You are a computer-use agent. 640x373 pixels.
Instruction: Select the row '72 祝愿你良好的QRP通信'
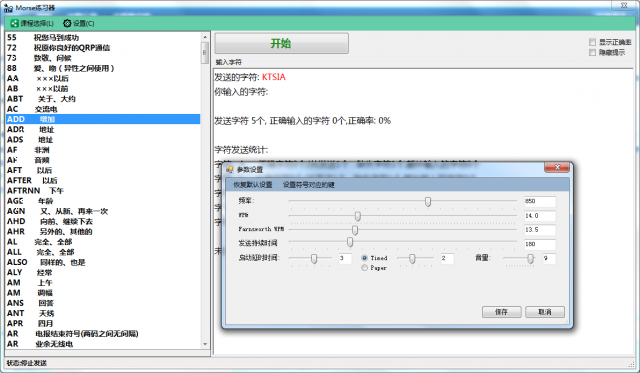point(103,48)
